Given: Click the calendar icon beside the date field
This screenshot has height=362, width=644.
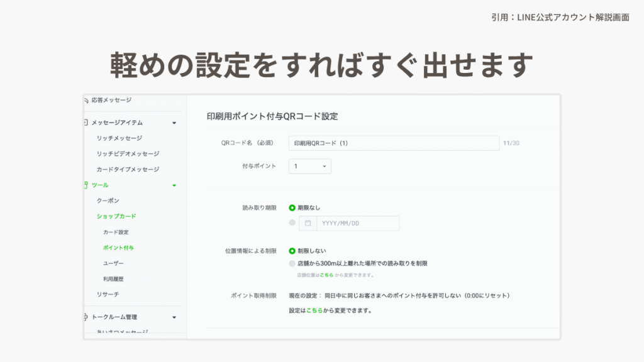Looking at the screenshot, I should [x=308, y=223].
